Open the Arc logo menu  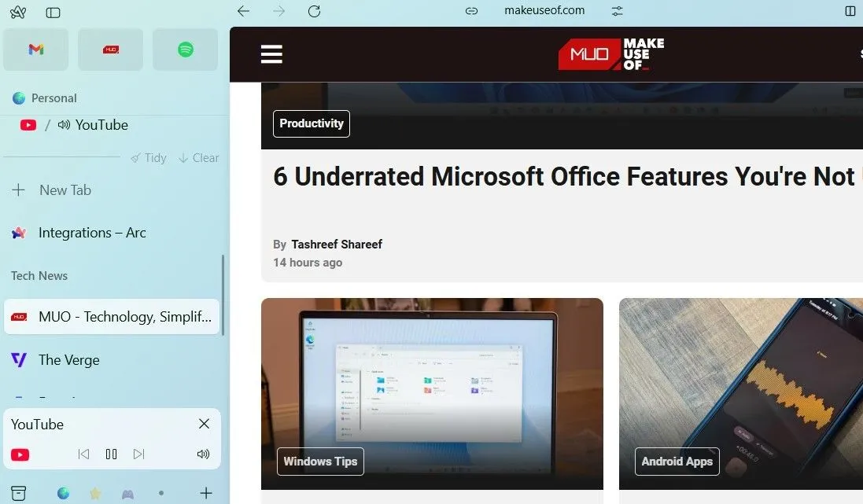pos(18,12)
